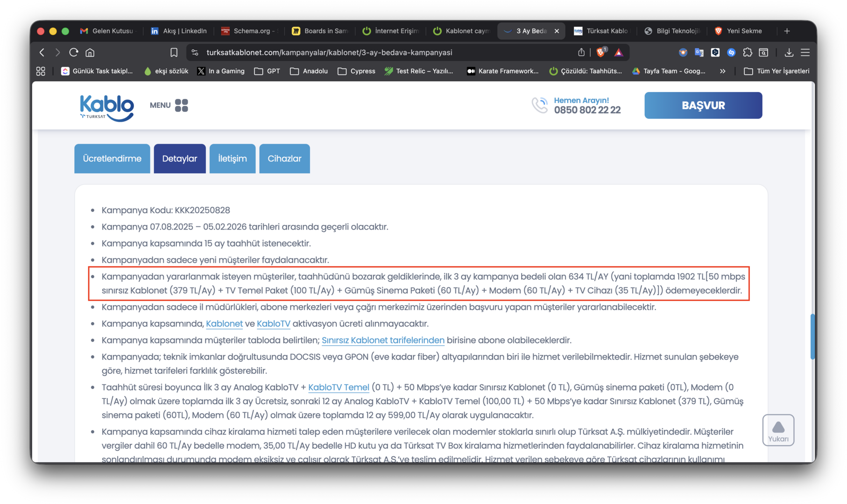This screenshot has height=504, width=847.
Task: Open the extensions puzzle piece menu
Action: coord(748,52)
